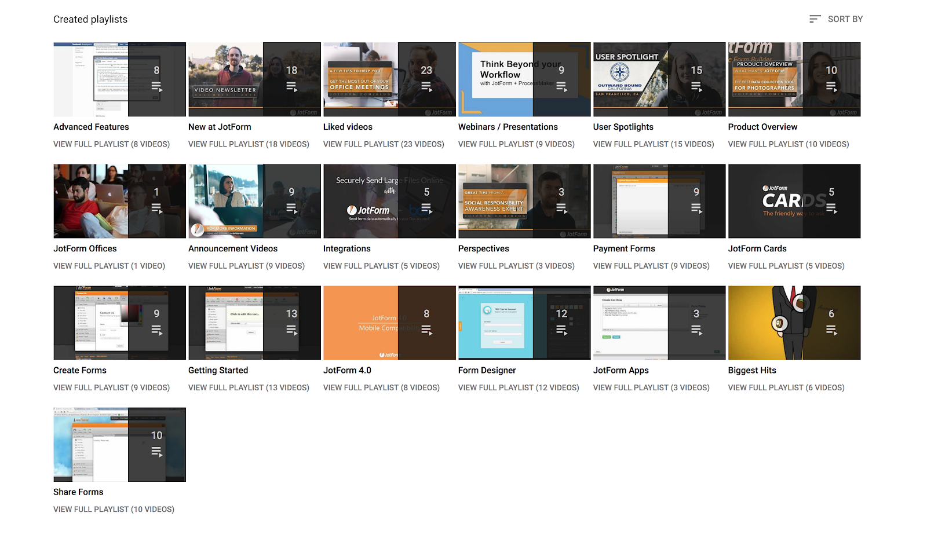Screen dimensions: 927x560
Task: View full playlist under Getting Started
Action: click(249, 387)
